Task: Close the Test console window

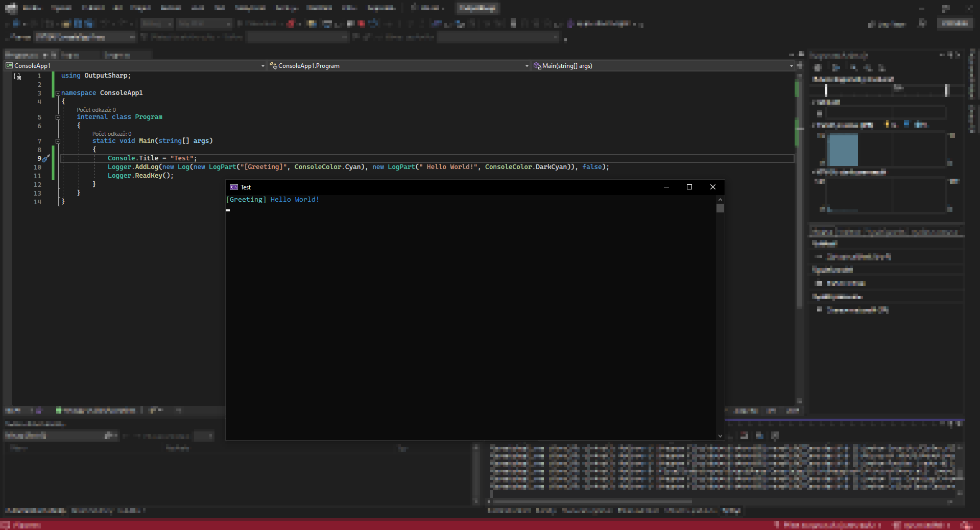Action: [x=713, y=187]
